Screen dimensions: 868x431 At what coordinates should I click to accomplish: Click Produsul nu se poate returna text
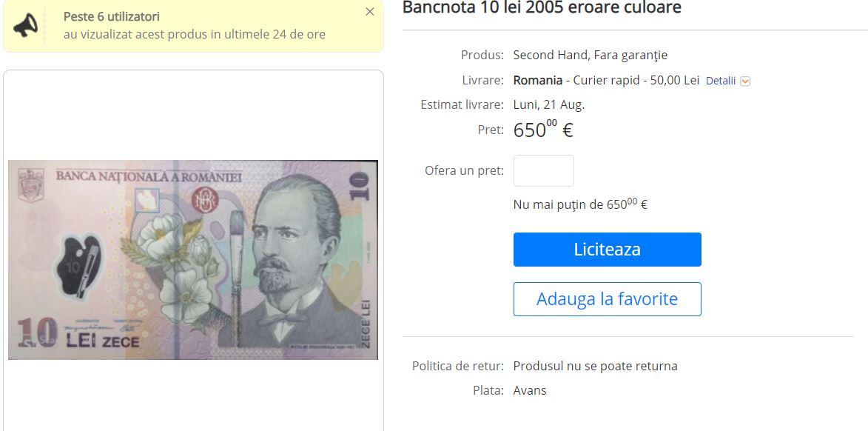(595, 366)
